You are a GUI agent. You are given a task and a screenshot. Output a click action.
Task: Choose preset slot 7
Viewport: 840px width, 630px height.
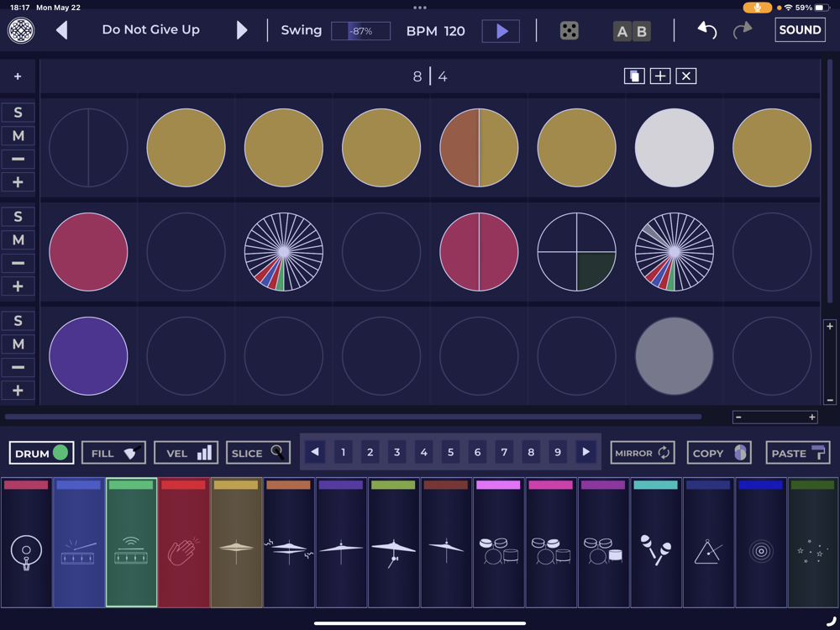click(x=504, y=452)
